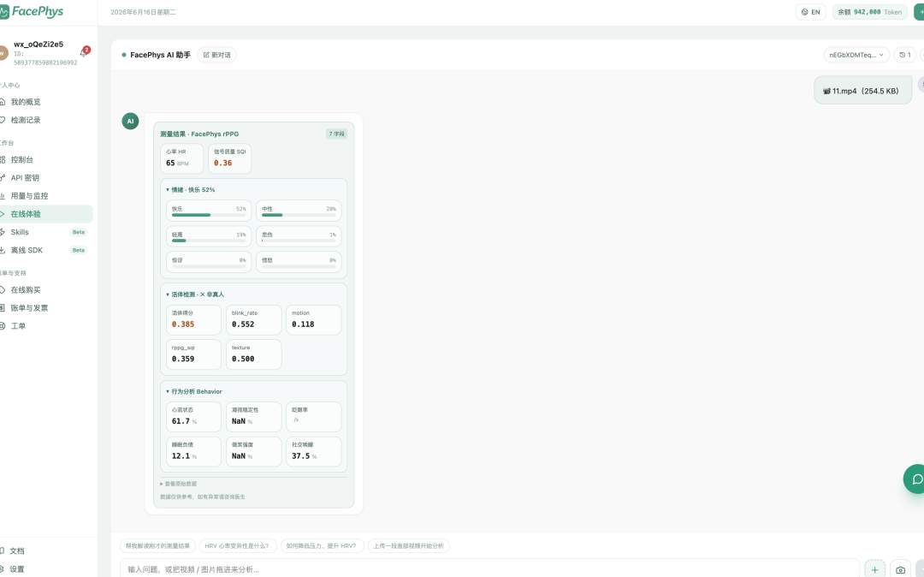Click the 信号质量 SQI 0.36 card
The height and width of the screenshot is (577, 924).
(x=230, y=158)
